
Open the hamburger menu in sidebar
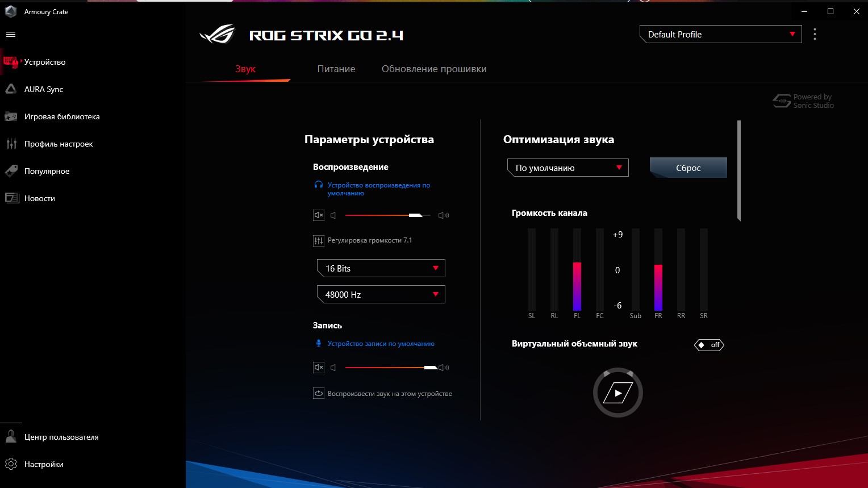11,35
